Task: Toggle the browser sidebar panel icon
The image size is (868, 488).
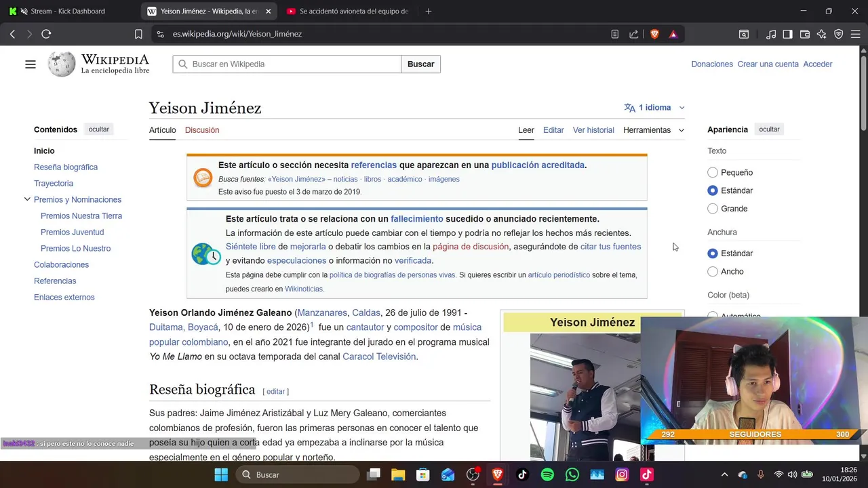Action: (787, 34)
